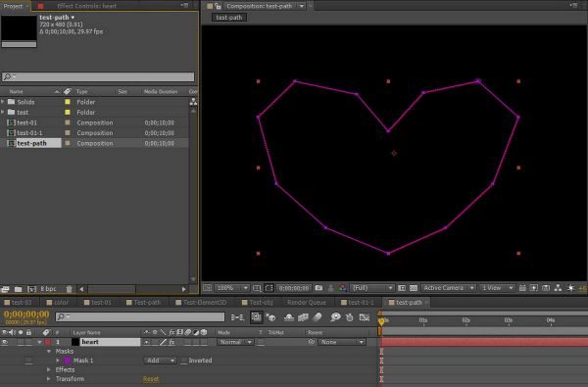Expand the Solids folder
Screen dimensions: 588x387
click(3, 102)
